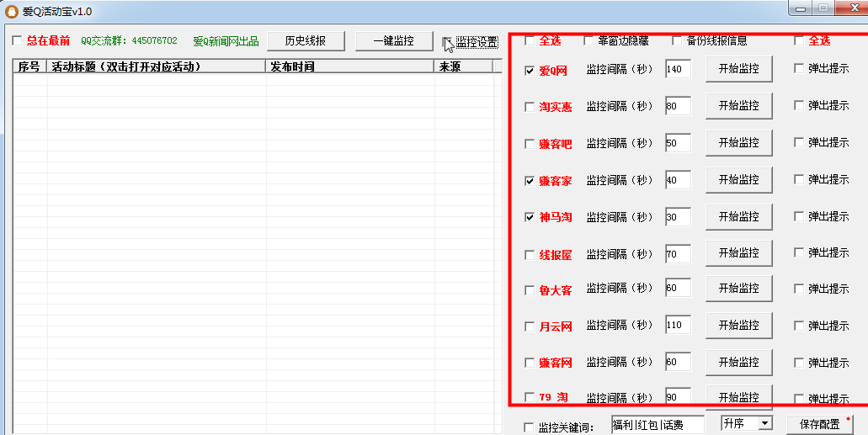Click 开始监控 for 赚客家
Image resolution: width=868 pixels, height=435 pixels.
tap(738, 180)
